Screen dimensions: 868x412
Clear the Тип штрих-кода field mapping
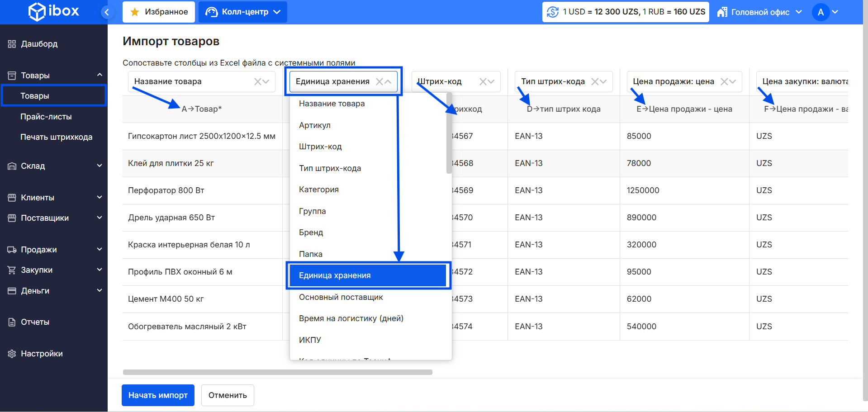[x=595, y=82]
